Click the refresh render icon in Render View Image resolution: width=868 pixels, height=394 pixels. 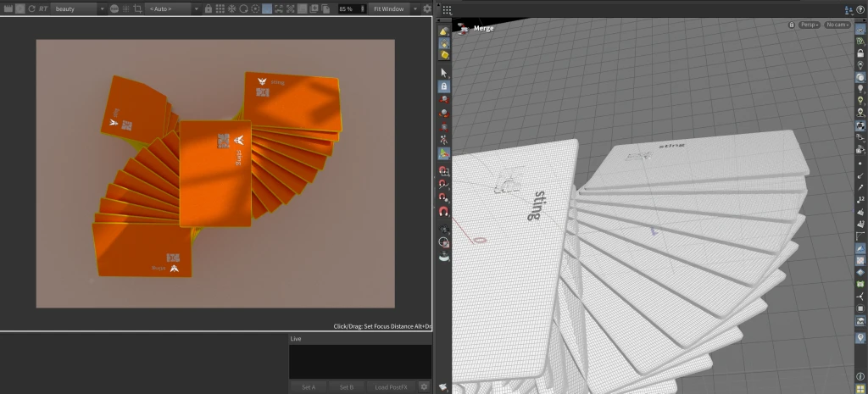[x=31, y=8]
